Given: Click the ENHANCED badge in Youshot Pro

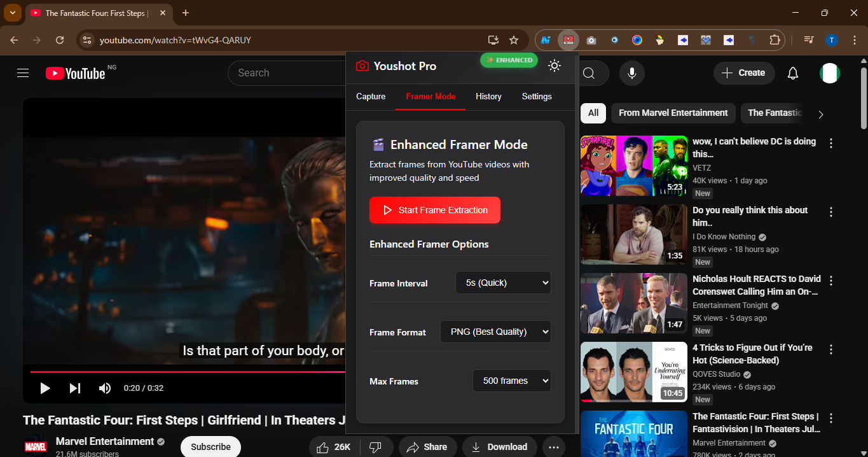Looking at the screenshot, I should [x=509, y=60].
